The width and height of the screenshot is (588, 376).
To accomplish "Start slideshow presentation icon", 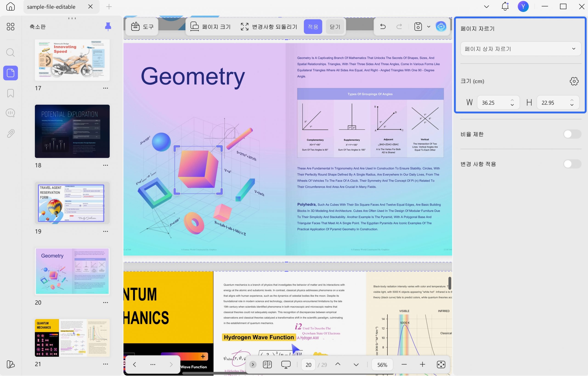I will pos(286,365).
